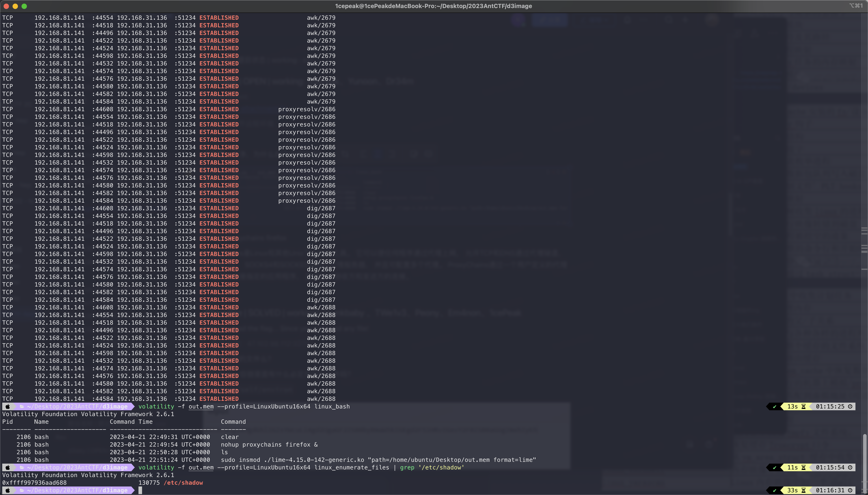
Task: Zoom the terminal with the green button
Action: tap(24, 6)
